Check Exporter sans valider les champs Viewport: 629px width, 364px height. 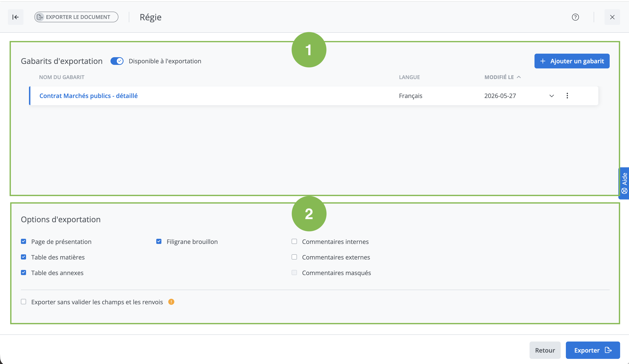[x=23, y=302]
